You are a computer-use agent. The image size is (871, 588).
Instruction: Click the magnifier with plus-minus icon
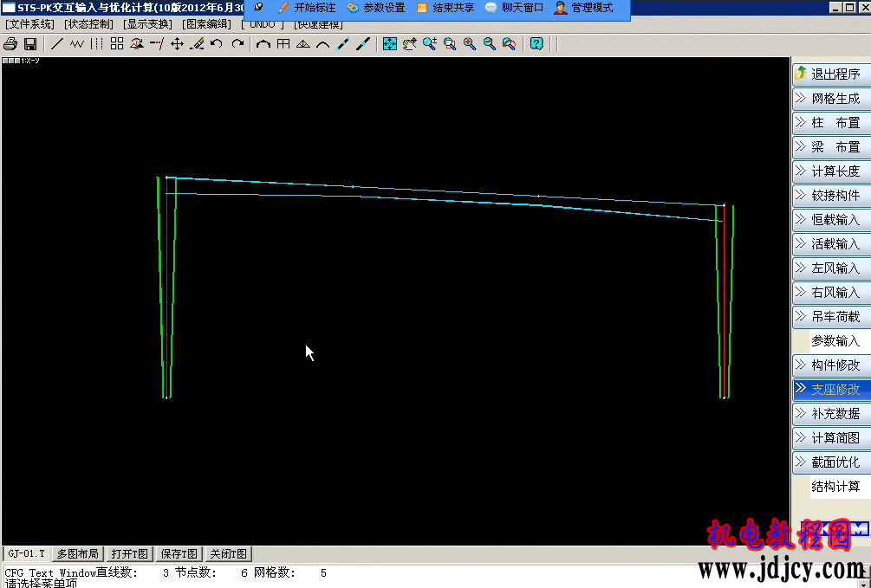coord(430,44)
